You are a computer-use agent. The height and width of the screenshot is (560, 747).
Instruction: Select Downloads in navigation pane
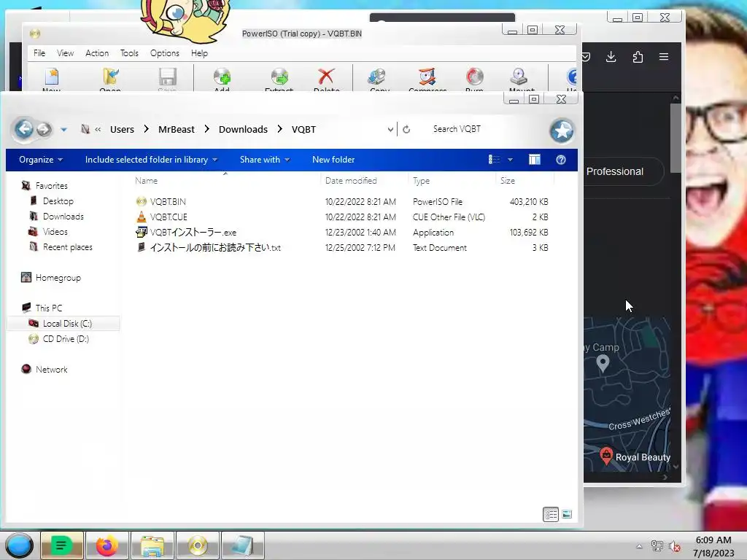63,216
